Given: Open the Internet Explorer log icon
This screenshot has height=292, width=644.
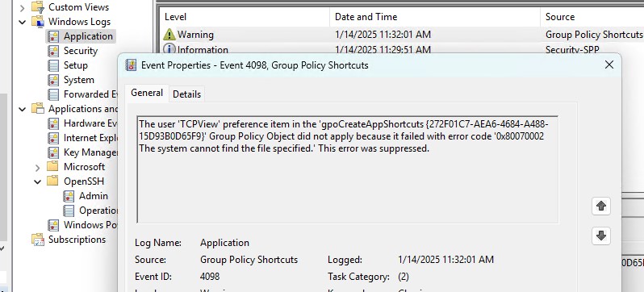Looking at the screenshot, I should tap(53, 138).
